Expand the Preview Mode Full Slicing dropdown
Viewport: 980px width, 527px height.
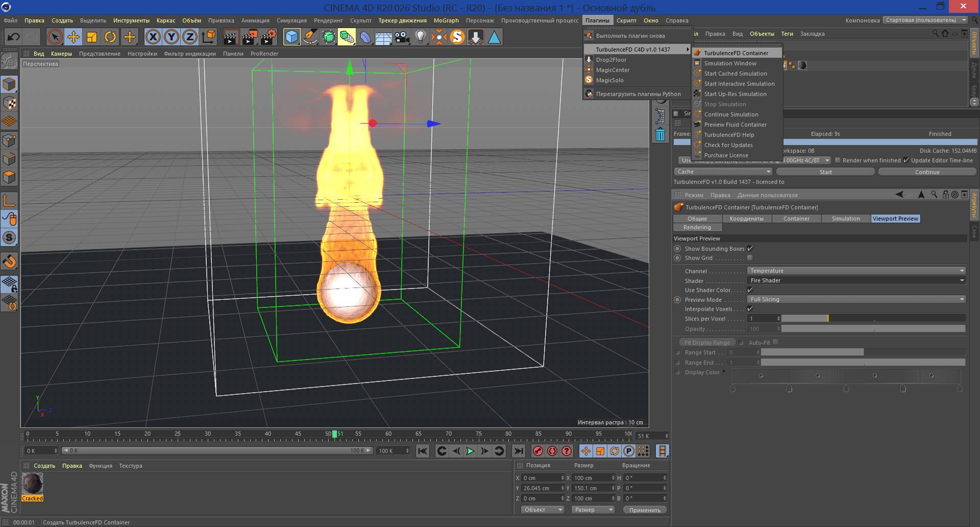[856, 299]
